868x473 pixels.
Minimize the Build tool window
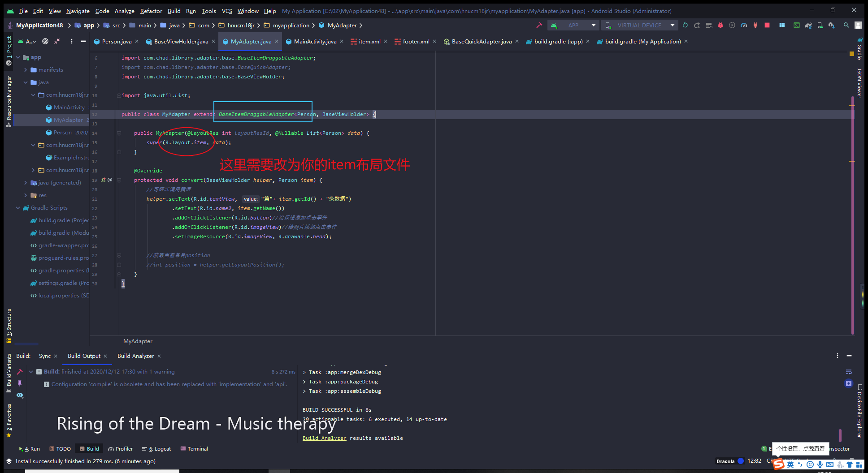coord(849,356)
